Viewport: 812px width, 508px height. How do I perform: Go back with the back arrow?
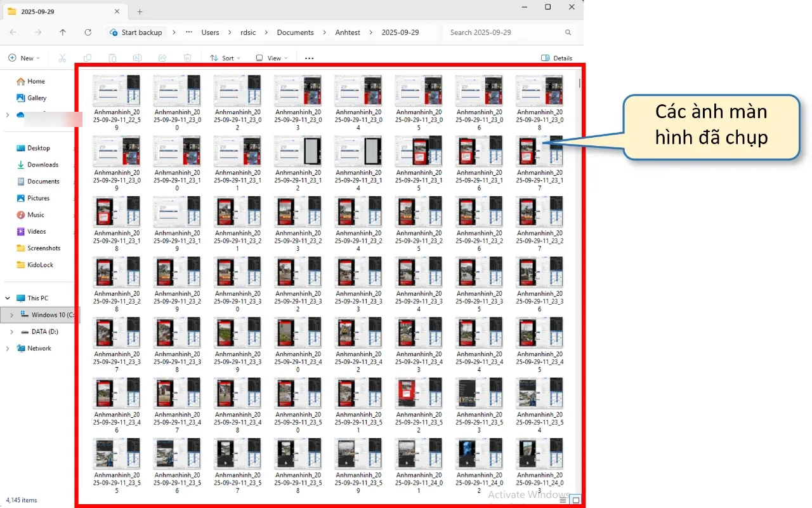(13, 32)
